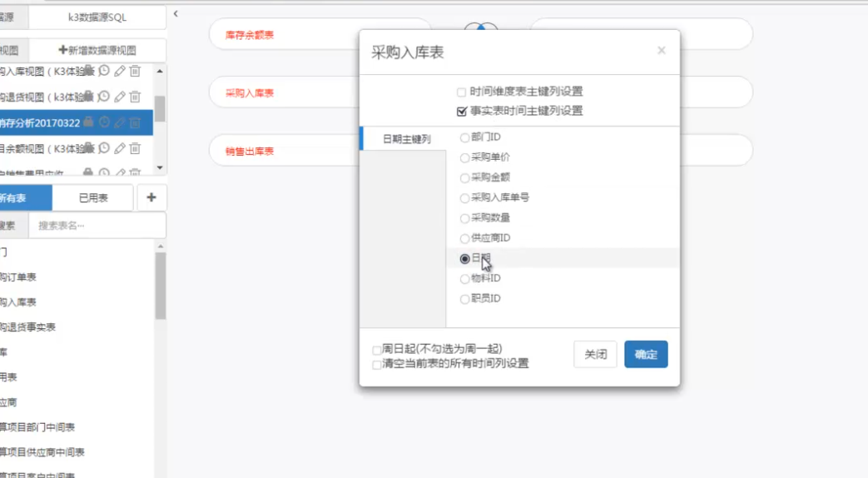Click 采购入库表 node on canvas

click(250, 93)
